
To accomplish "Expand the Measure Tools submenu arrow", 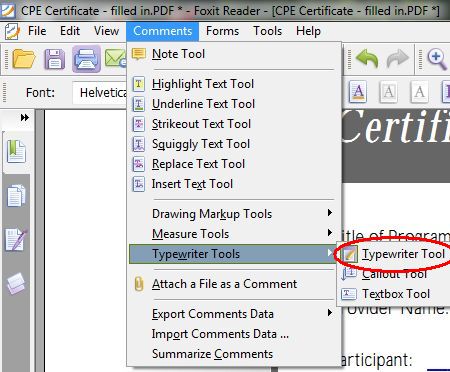I will [330, 232].
